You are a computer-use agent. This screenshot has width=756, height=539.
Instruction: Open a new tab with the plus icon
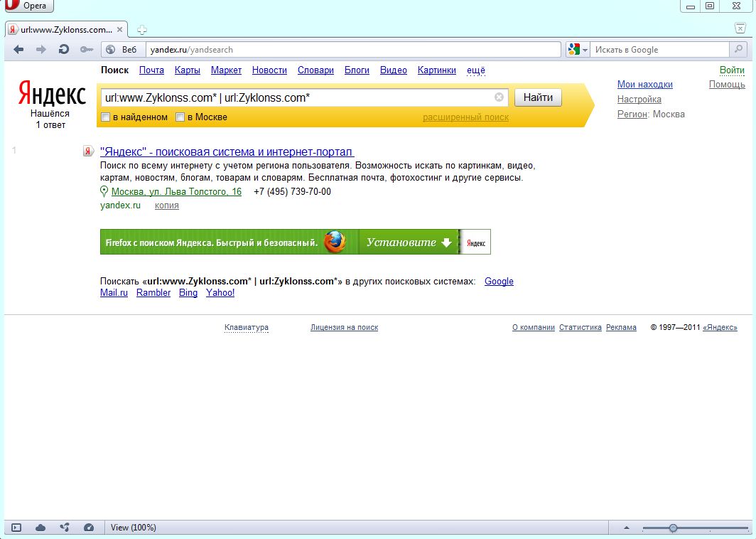[x=142, y=30]
